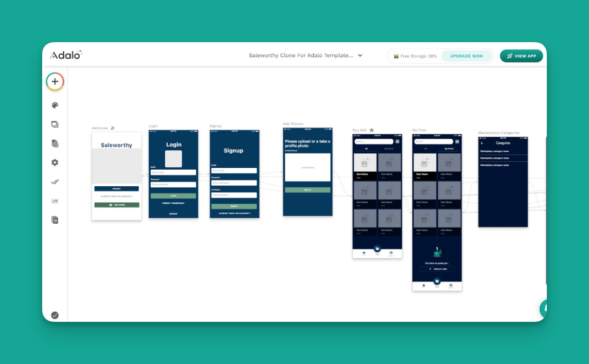Open the Branding palette icon in the sidebar
This screenshot has width=589, height=364.
tap(54, 105)
